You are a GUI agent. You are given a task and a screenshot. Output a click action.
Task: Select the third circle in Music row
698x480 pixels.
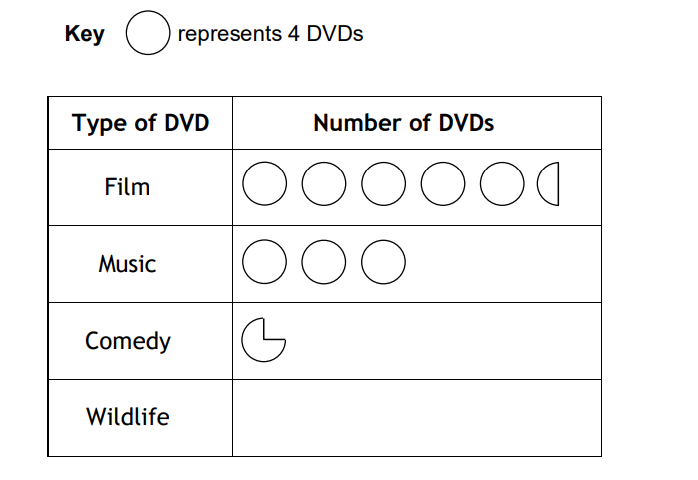pos(383,262)
